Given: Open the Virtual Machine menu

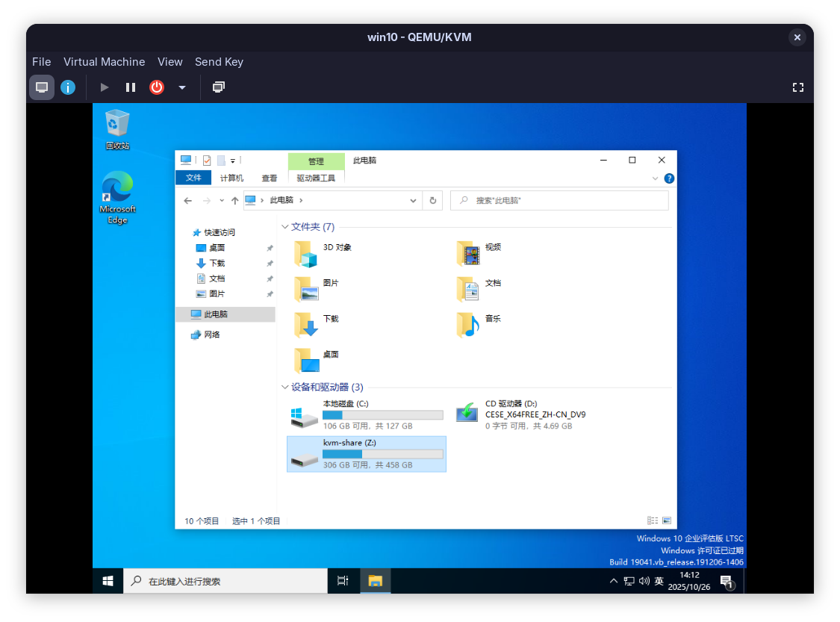Looking at the screenshot, I should click(x=104, y=62).
